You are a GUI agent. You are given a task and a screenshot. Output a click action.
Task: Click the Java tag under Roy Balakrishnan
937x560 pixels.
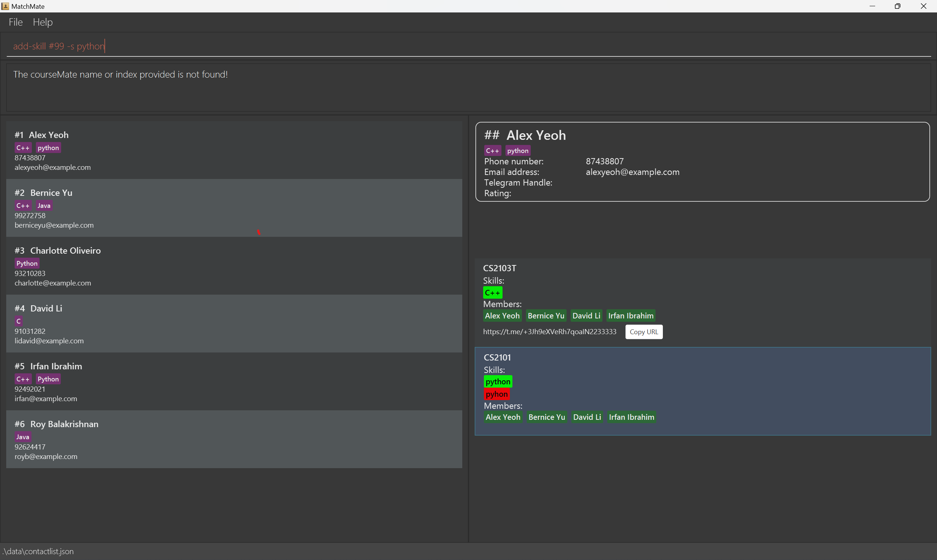coord(23,437)
